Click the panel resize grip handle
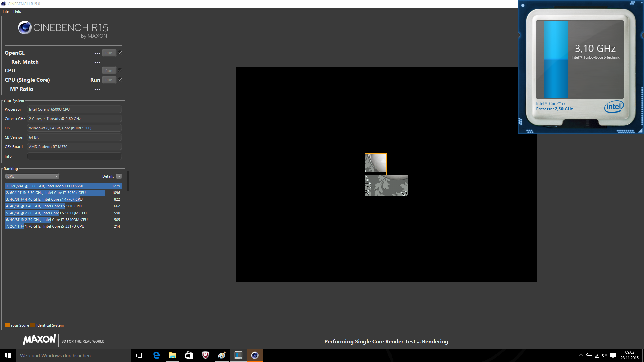This screenshot has width=644, height=362. [x=128, y=181]
